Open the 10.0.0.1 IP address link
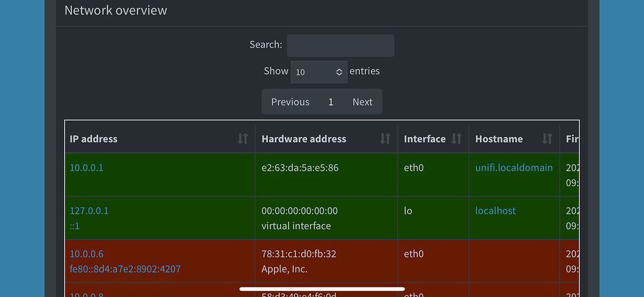This screenshot has height=297, width=644. pyautogui.click(x=86, y=168)
